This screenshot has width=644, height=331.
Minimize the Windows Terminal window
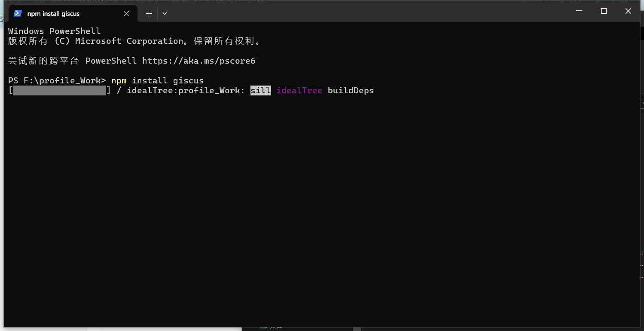point(579,11)
